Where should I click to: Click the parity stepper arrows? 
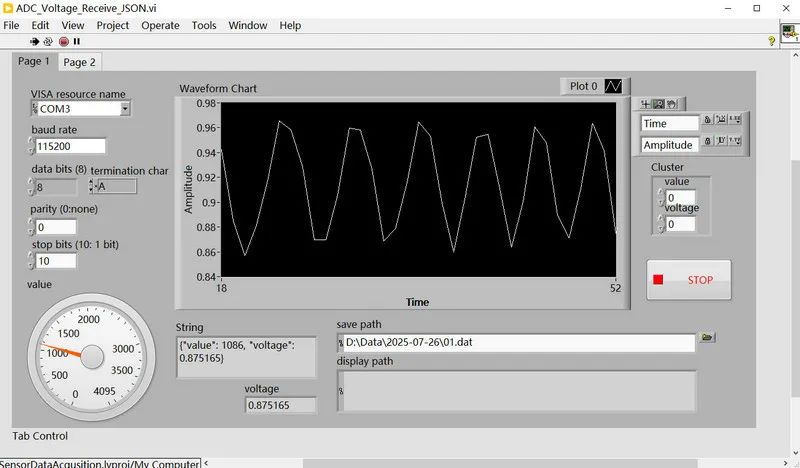click(32, 227)
